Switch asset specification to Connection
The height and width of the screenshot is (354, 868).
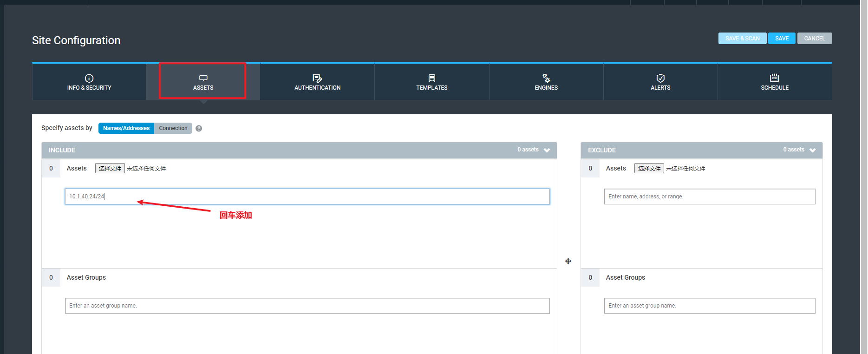173,128
